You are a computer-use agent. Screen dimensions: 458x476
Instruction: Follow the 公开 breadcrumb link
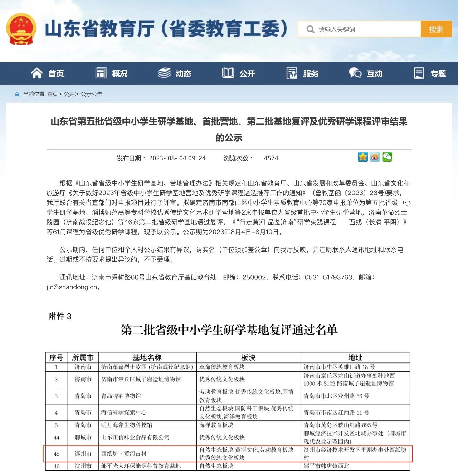69,94
